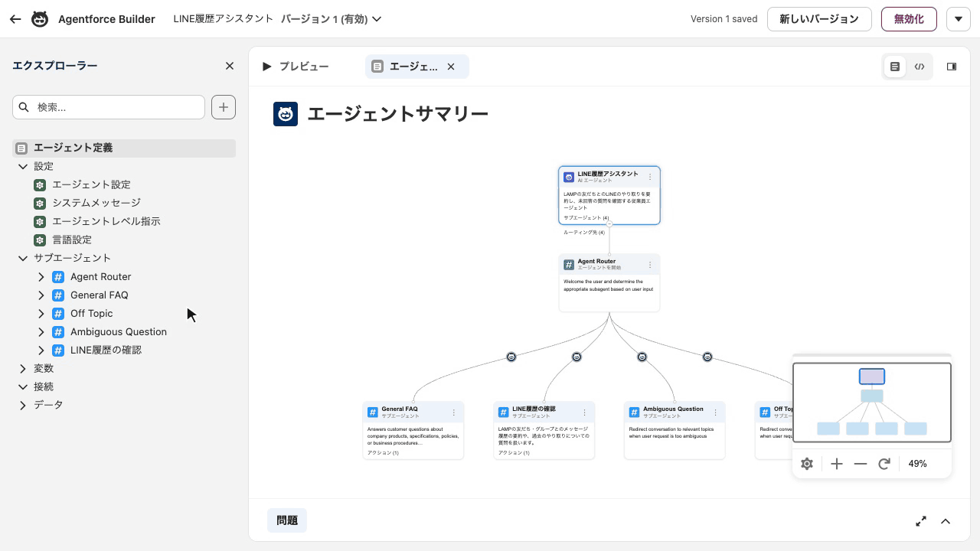
Task: Click the 新しいバージョン button
Action: (x=819, y=19)
